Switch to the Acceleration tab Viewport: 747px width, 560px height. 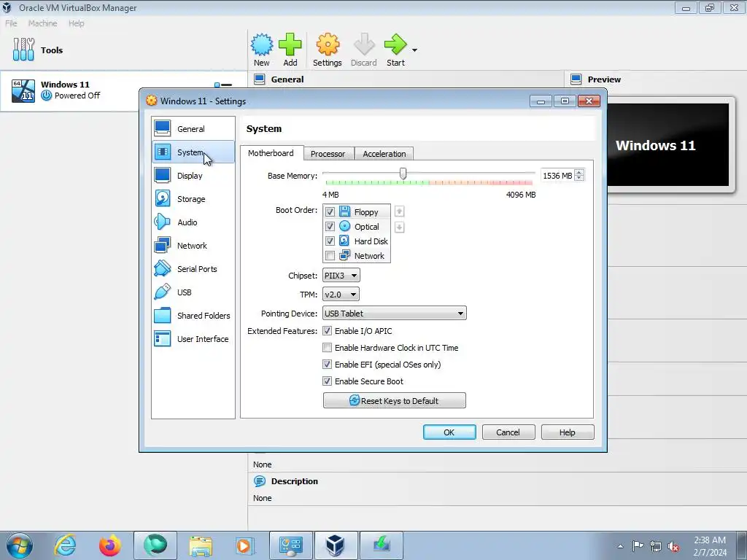(x=384, y=154)
